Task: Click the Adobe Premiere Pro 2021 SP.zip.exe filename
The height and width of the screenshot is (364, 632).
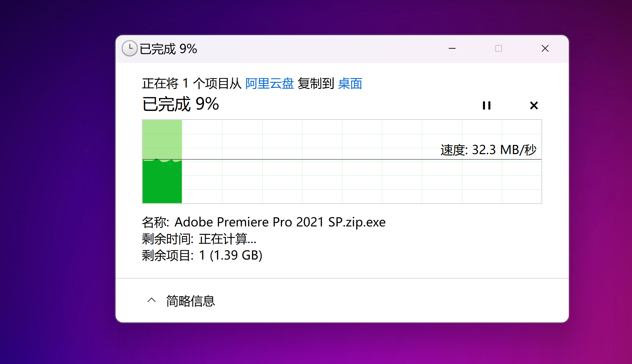Action: point(280,222)
